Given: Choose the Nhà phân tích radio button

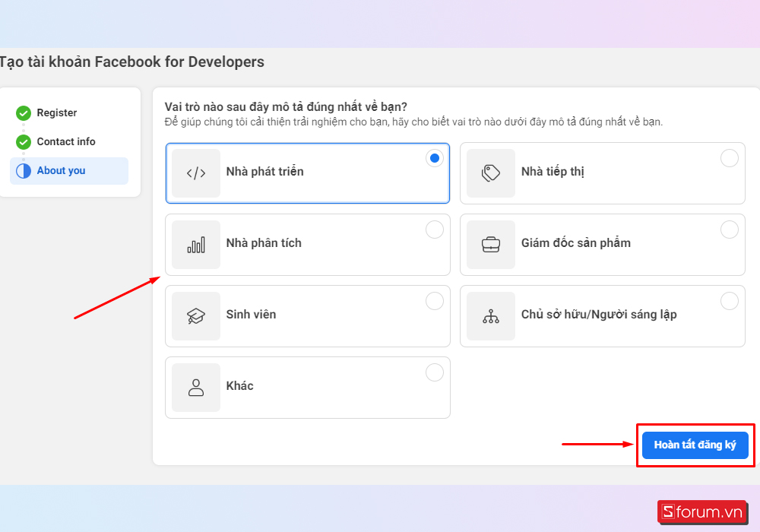Looking at the screenshot, I should [434, 230].
